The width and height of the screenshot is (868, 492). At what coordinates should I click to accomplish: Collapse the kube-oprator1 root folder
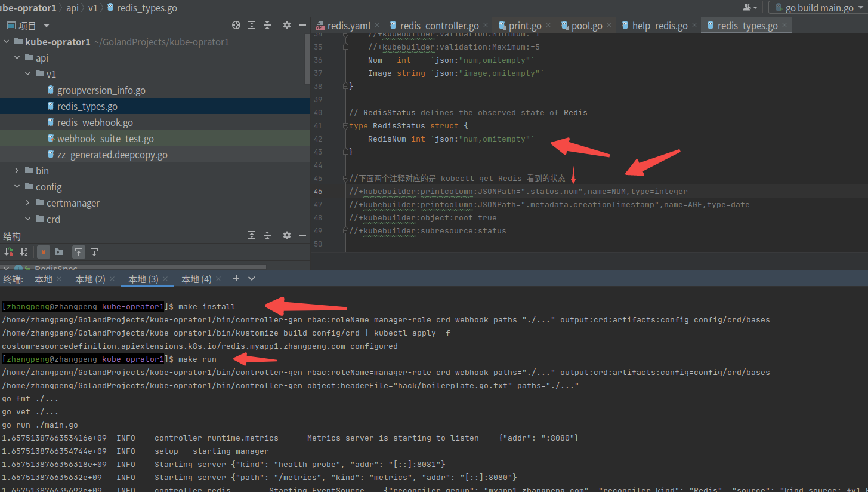(x=7, y=42)
